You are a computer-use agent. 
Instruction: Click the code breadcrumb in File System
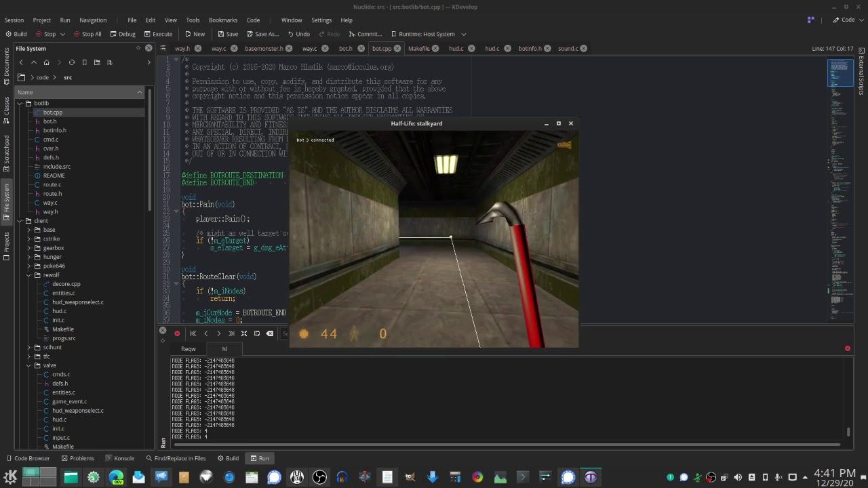coord(42,77)
